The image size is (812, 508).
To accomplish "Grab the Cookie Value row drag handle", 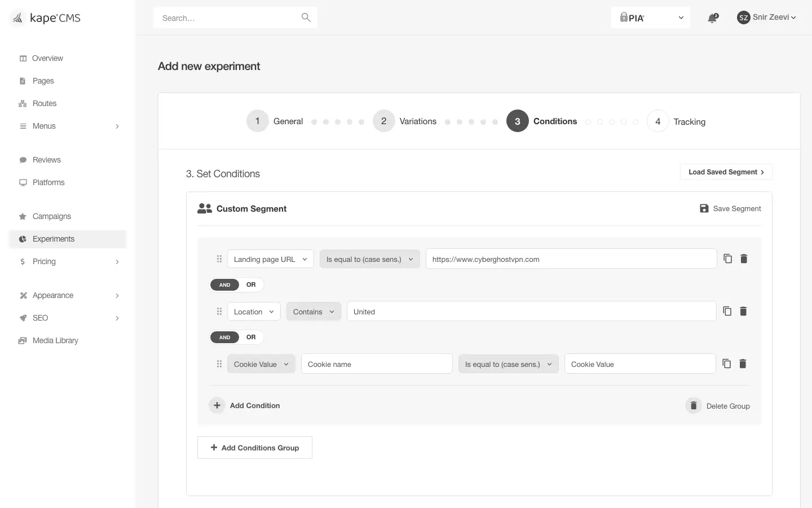I will (219, 364).
